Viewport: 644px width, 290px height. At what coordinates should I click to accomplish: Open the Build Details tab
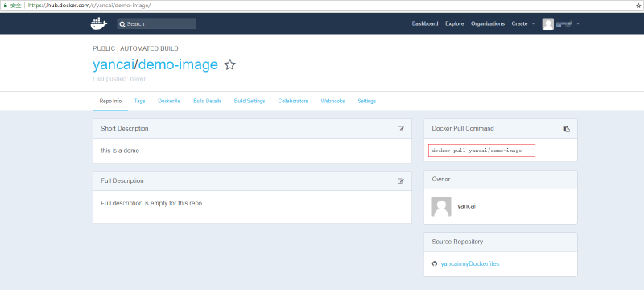pyautogui.click(x=208, y=101)
